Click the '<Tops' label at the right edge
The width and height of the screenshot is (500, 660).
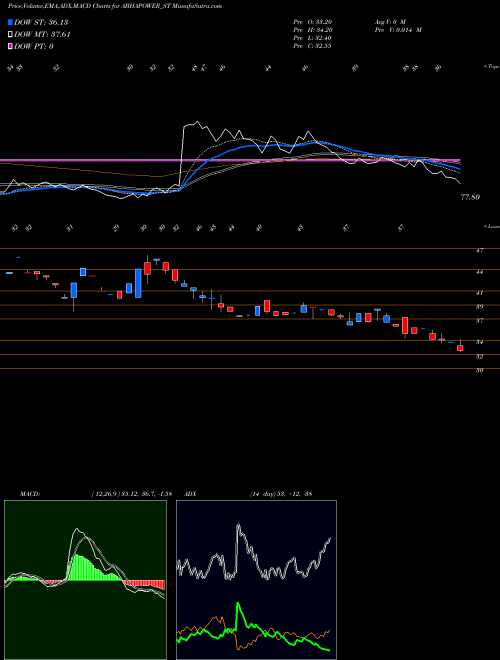(491, 67)
